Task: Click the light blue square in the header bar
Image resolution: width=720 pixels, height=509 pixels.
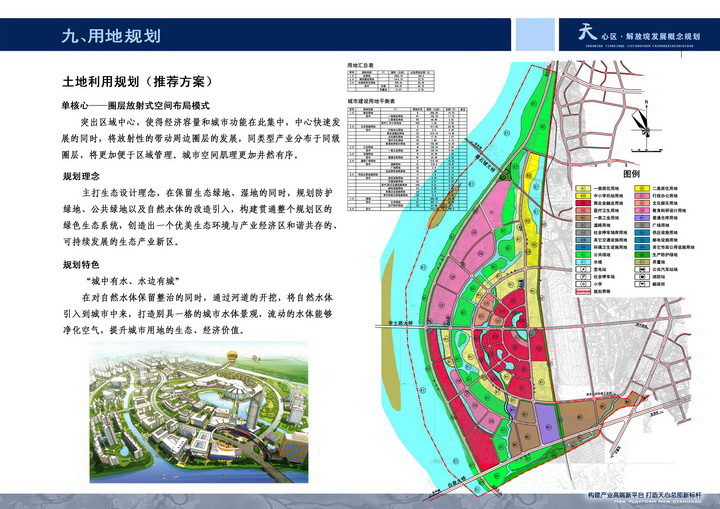Action: pos(534,34)
